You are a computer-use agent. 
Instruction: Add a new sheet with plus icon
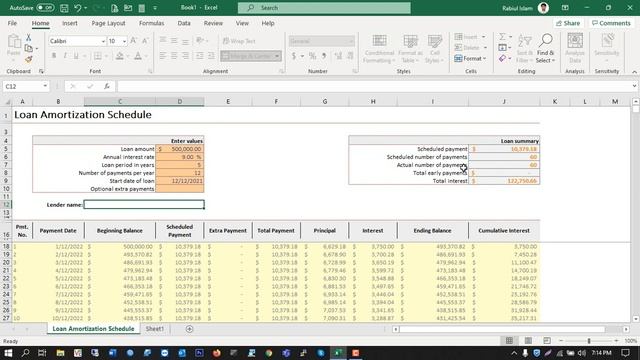click(189, 329)
